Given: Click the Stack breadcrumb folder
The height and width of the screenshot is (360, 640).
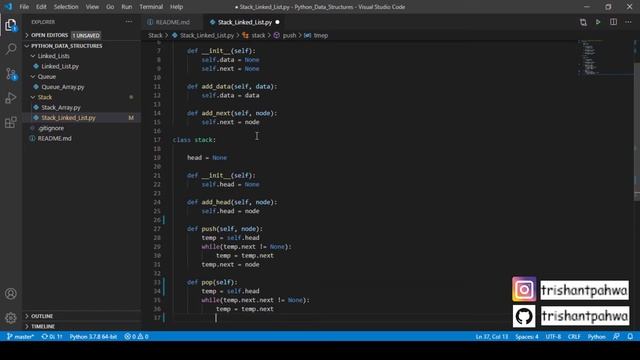Looking at the screenshot, I should (155, 36).
